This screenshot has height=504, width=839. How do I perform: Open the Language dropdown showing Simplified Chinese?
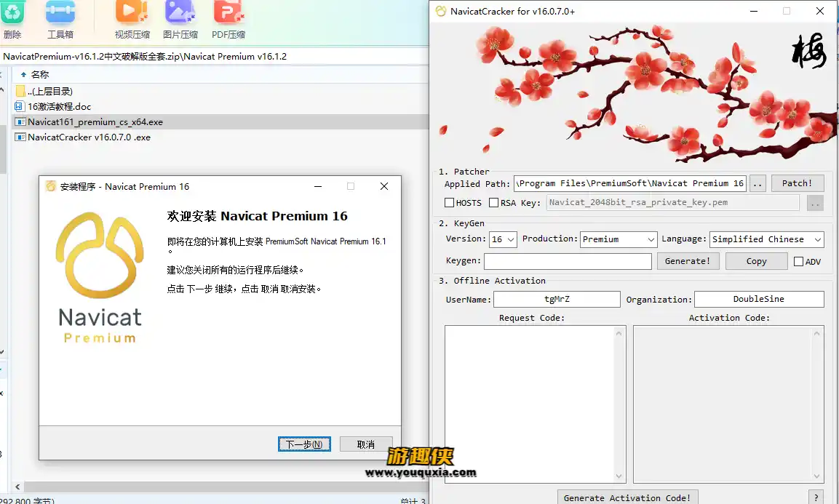767,239
